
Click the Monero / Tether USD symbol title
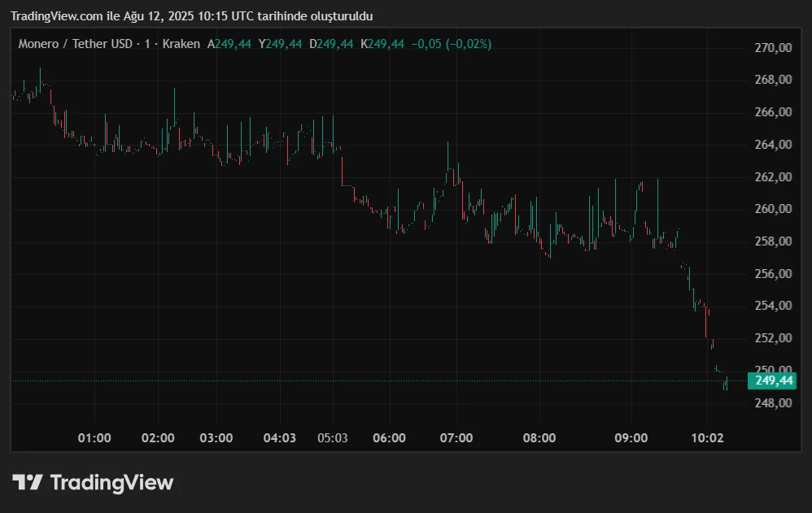coord(75,44)
